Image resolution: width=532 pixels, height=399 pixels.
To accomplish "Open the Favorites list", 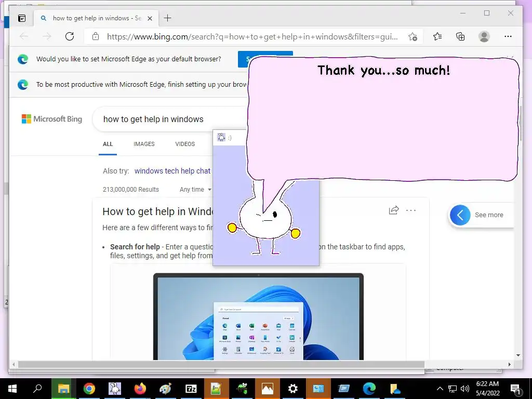I will point(437,36).
